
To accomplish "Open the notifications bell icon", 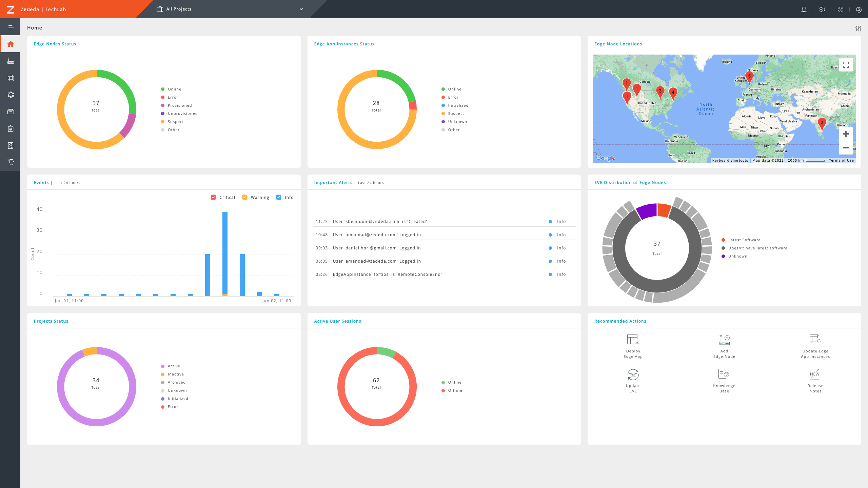I will pos(804,9).
